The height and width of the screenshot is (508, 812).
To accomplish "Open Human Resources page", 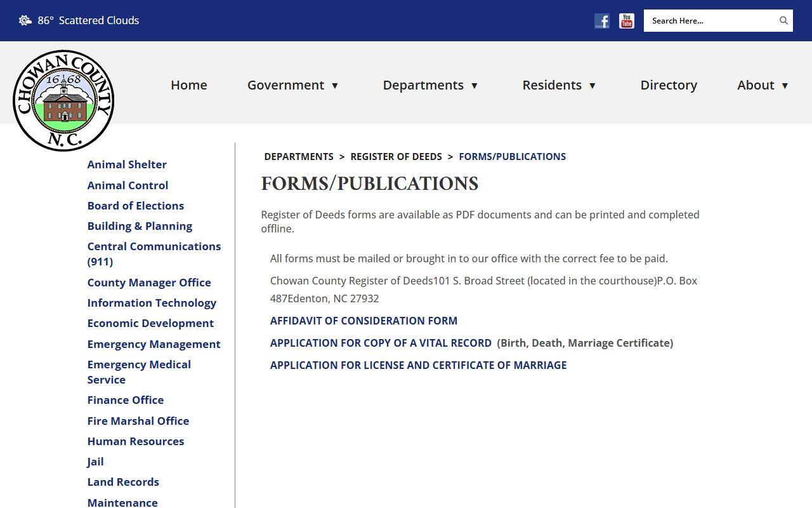I will tap(136, 441).
